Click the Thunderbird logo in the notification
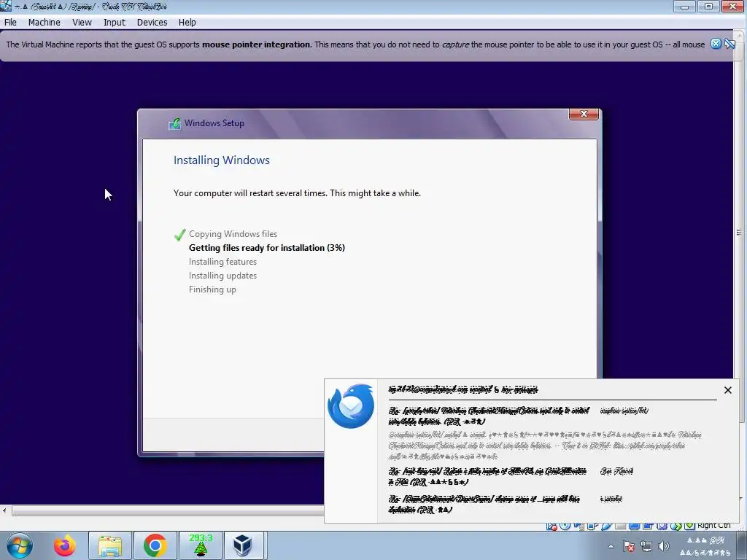The image size is (747, 560). tap(351, 406)
